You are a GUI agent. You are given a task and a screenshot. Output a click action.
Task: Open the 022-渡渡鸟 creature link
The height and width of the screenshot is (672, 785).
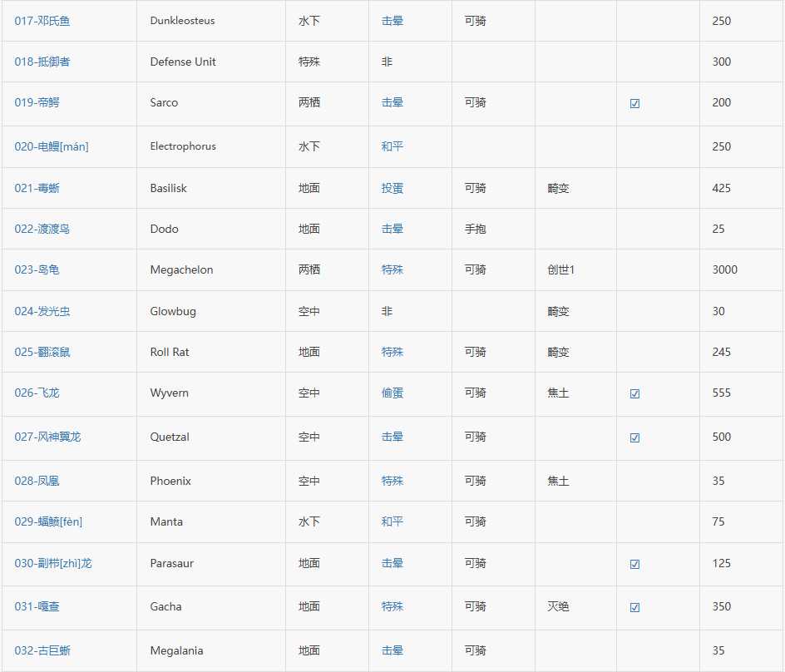point(42,229)
